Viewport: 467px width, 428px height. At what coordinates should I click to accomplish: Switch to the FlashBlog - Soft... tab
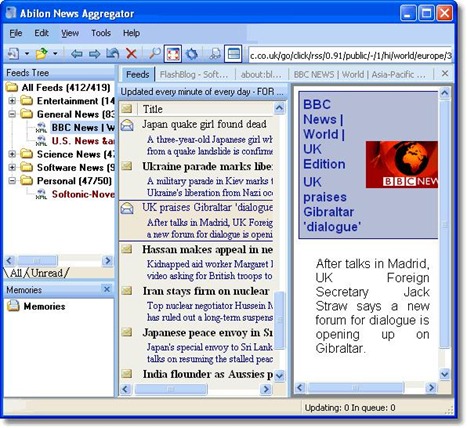point(194,74)
